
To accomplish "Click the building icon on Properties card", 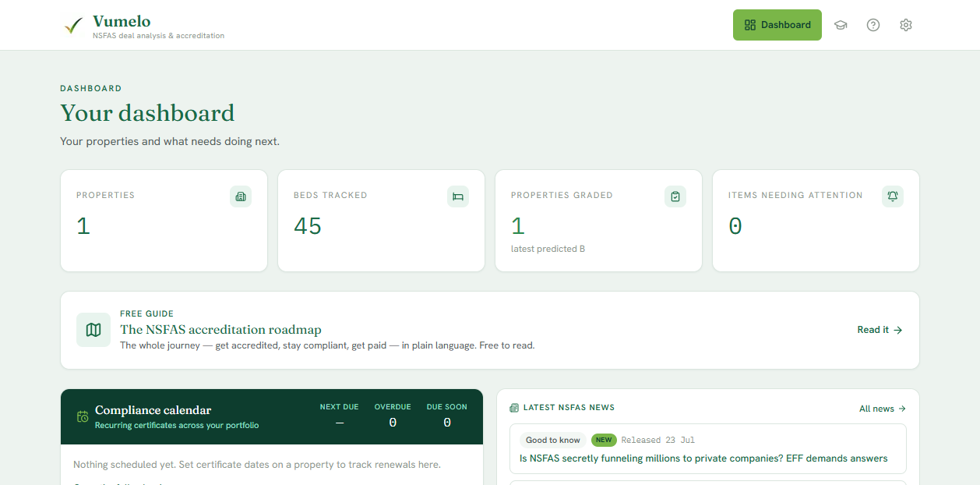I will (x=241, y=196).
